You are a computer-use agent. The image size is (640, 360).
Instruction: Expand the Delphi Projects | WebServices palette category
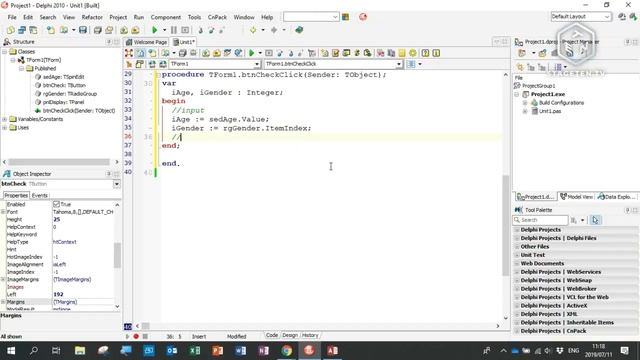[x=517, y=272]
